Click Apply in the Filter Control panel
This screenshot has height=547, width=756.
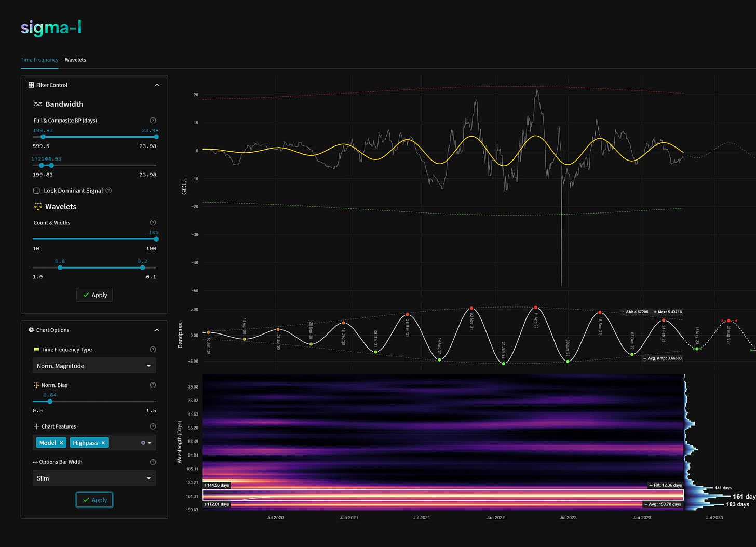pyautogui.click(x=95, y=295)
